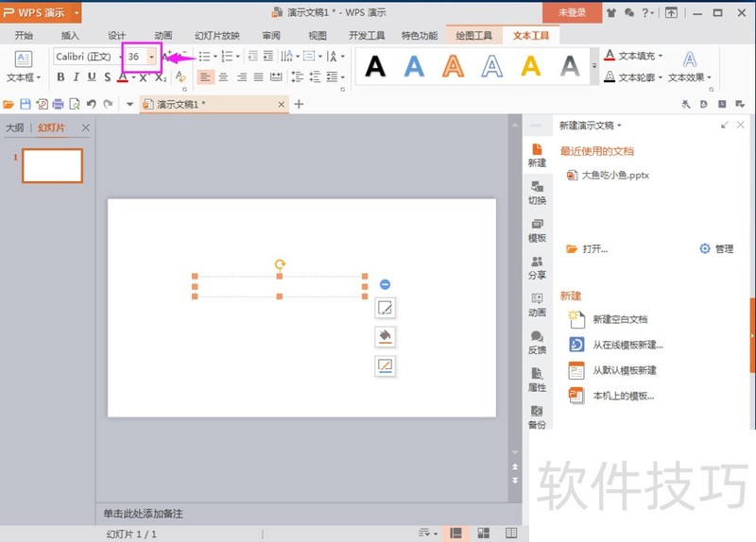Image resolution: width=756 pixels, height=542 pixels.
Task: Enable left text alignment
Action: [x=205, y=77]
